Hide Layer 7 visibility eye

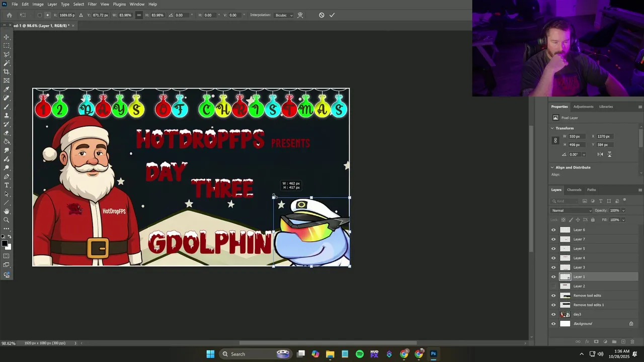553,239
